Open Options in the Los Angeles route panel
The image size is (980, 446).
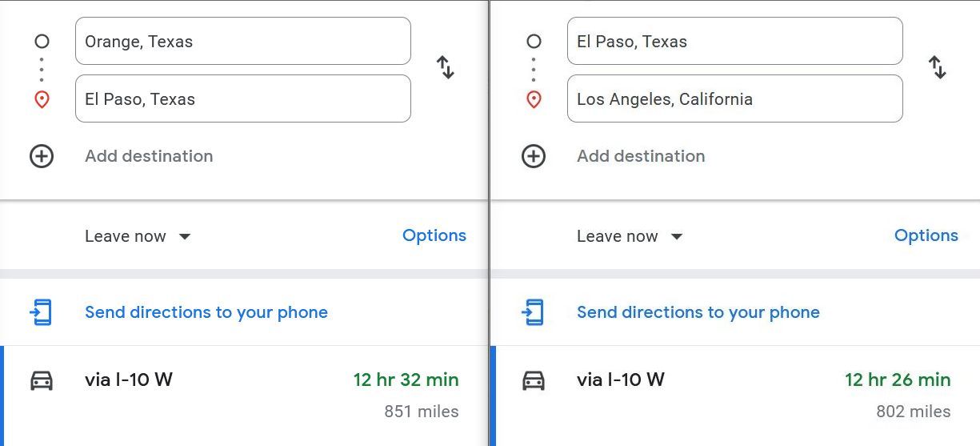click(x=926, y=235)
